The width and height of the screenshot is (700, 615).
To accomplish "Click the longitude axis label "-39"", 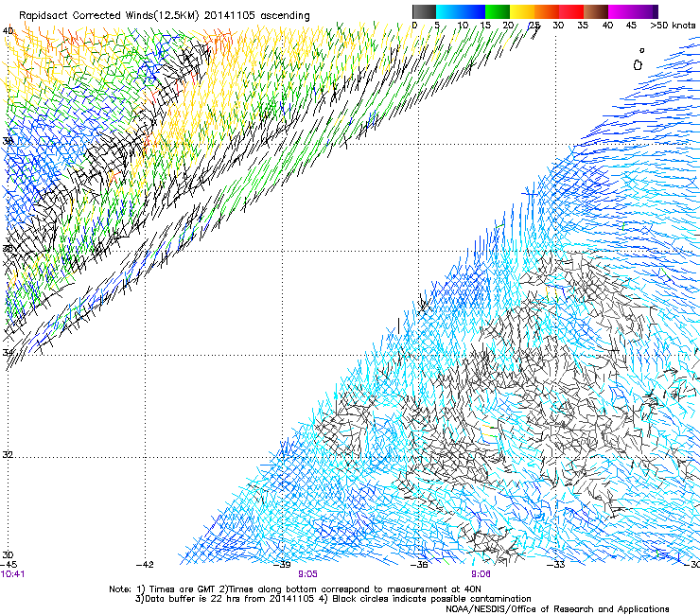I will [x=282, y=565].
